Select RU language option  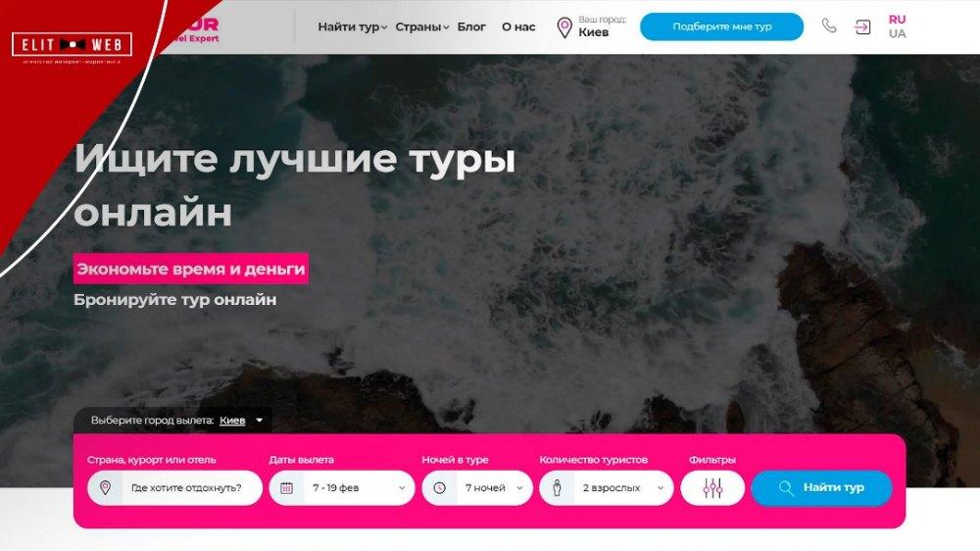(x=897, y=20)
